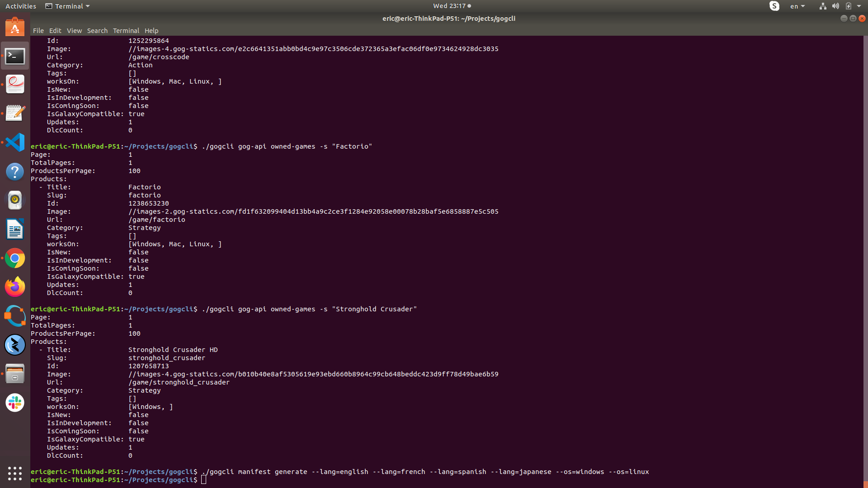Open the clock and calendar panel
The height and width of the screenshot is (488, 868).
coord(452,6)
